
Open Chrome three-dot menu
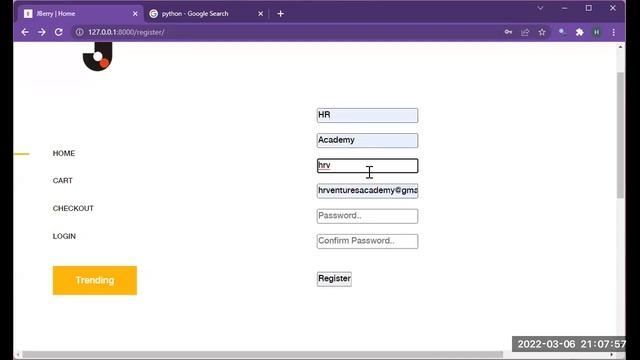[613, 32]
